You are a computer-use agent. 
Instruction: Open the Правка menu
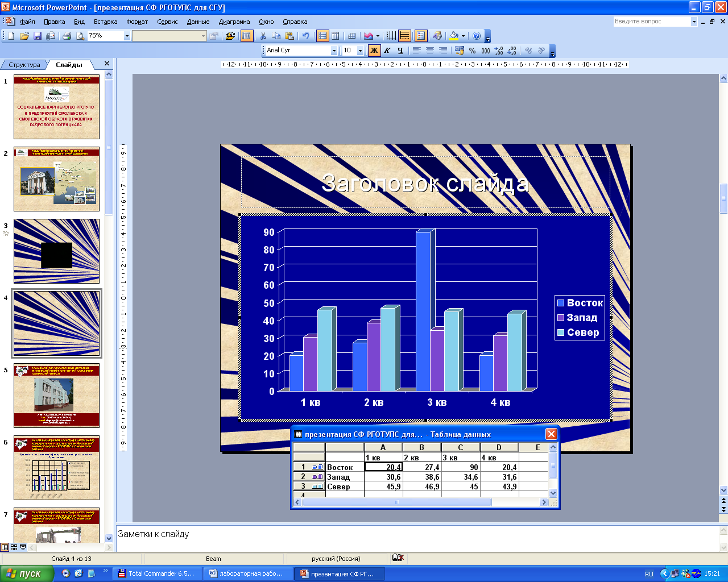pyautogui.click(x=55, y=22)
